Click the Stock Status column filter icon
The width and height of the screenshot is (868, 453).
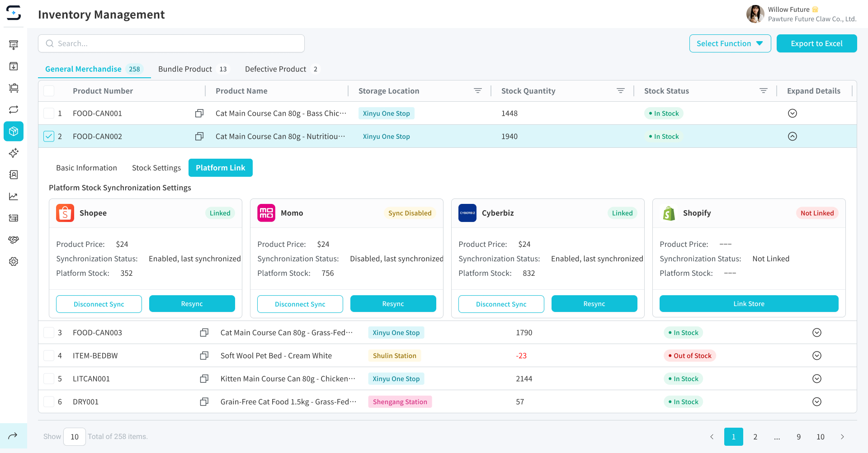click(x=763, y=91)
